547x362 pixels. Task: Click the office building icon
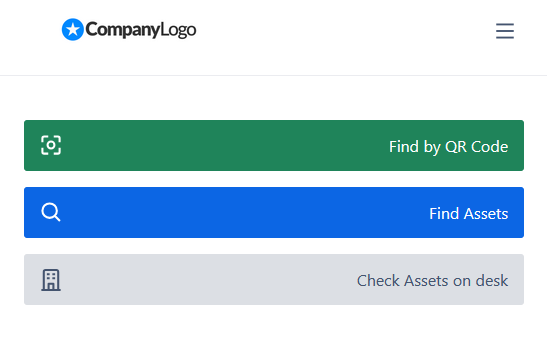[x=51, y=280]
